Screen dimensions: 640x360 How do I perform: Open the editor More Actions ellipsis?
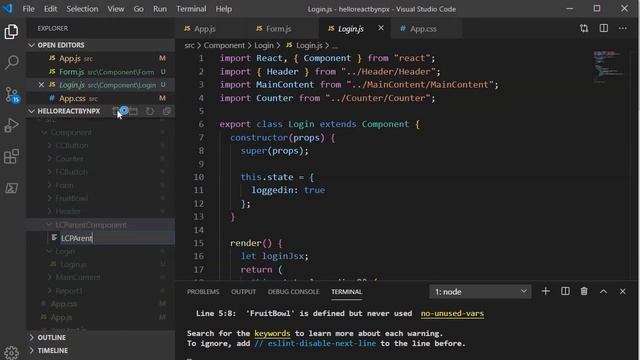click(x=622, y=28)
